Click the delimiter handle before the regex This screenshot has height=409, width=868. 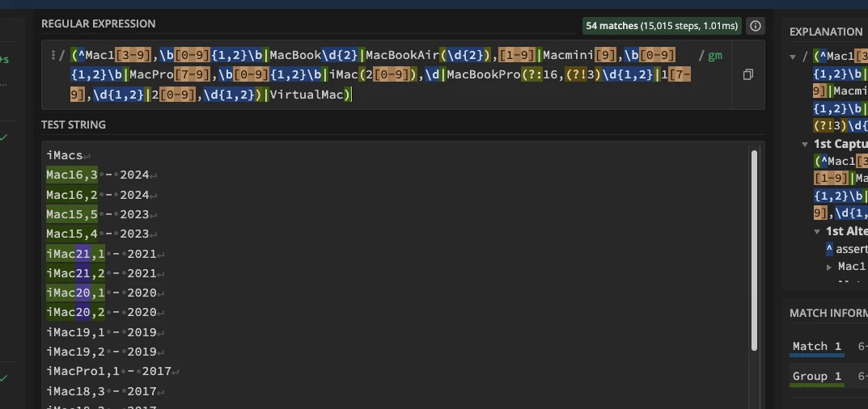pyautogui.click(x=53, y=55)
